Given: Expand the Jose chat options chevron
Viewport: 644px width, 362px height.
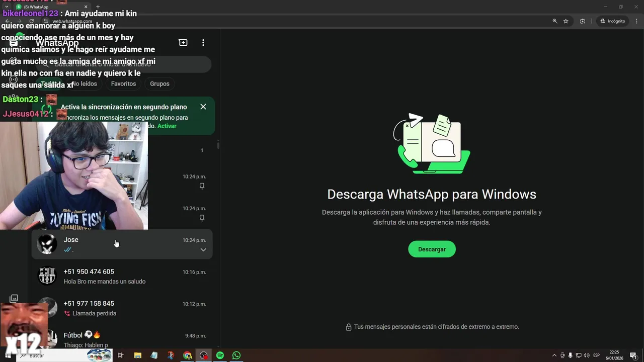Looking at the screenshot, I should (x=203, y=250).
